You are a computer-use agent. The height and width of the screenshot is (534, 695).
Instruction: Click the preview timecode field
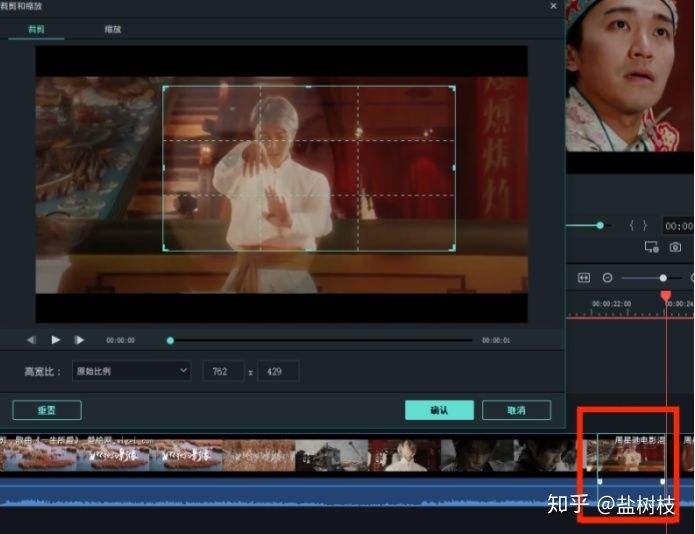click(x=678, y=226)
